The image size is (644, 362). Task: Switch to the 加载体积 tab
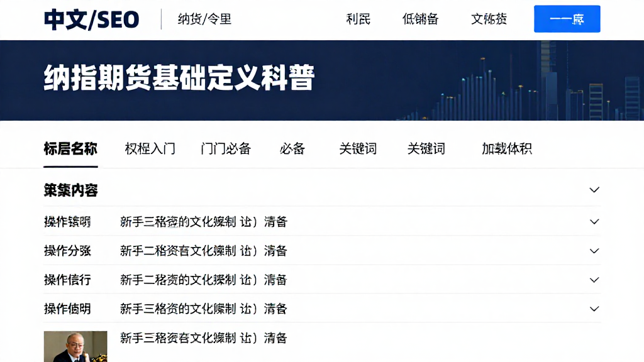click(x=507, y=148)
